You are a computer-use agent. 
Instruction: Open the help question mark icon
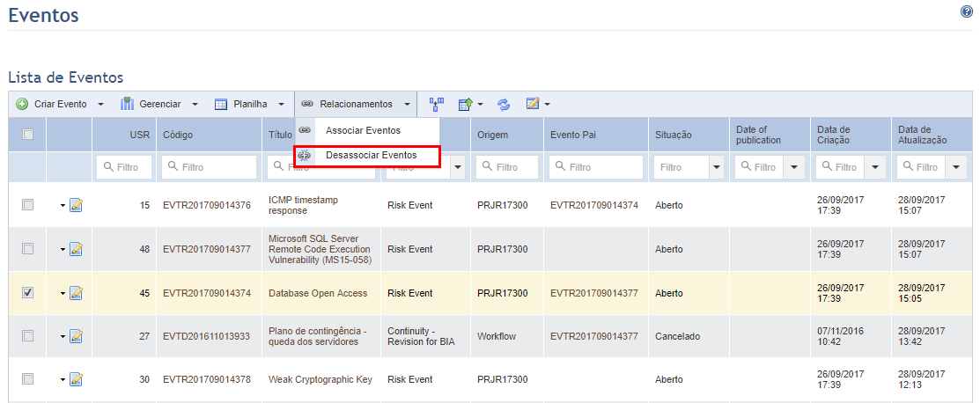coord(966,11)
